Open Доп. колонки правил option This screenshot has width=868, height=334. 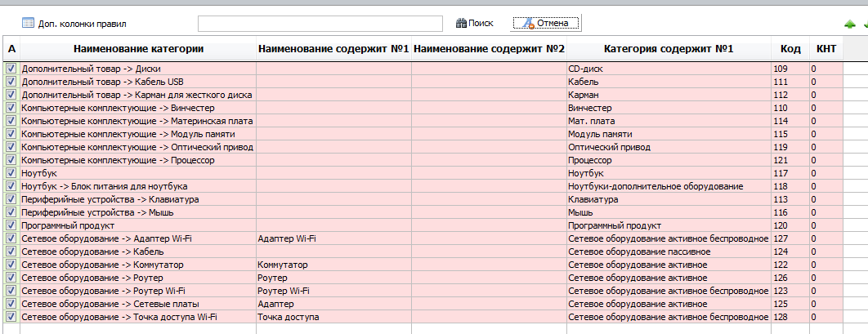[x=74, y=24]
